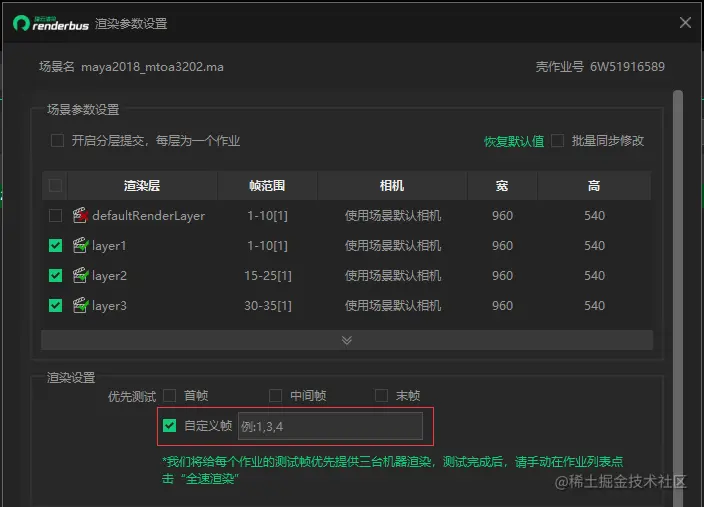Screen dimensions: 704x507
Task: Click the layer3 name text
Action: click(x=110, y=306)
